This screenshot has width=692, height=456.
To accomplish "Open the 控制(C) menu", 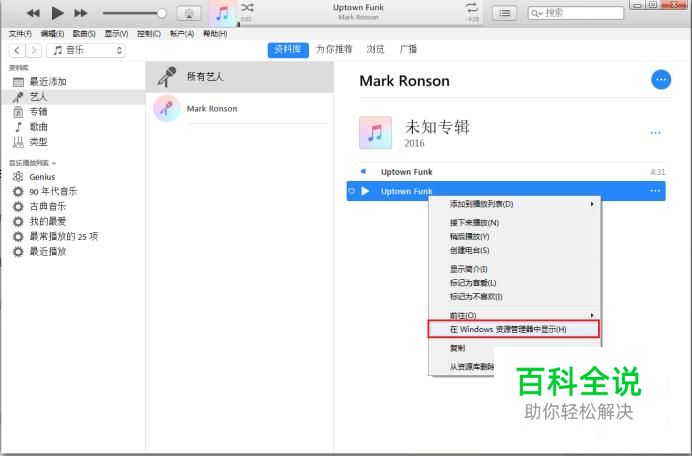I will click(x=149, y=34).
